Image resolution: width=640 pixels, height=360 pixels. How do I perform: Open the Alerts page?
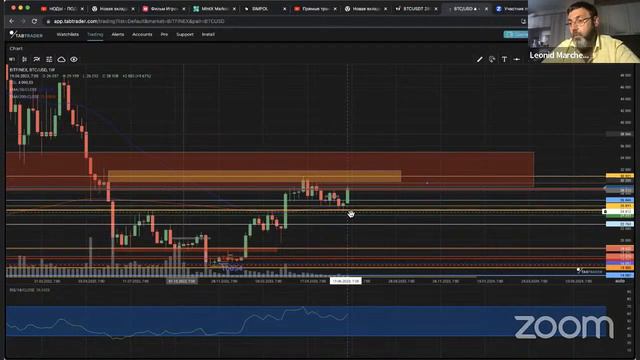click(x=118, y=34)
